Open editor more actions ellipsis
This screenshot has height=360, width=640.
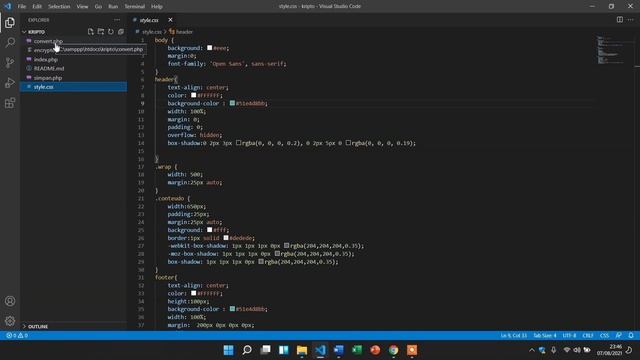pyautogui.click(x=631, y=20)
